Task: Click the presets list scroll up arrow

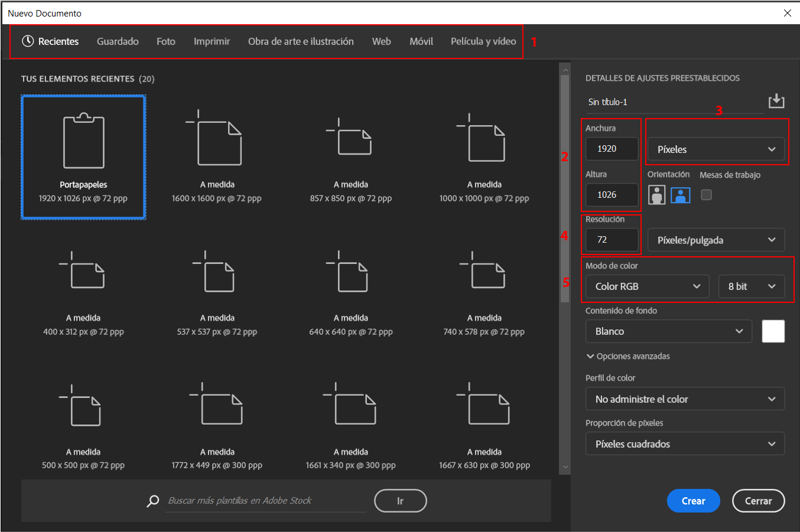Action: tap(565, 70)
